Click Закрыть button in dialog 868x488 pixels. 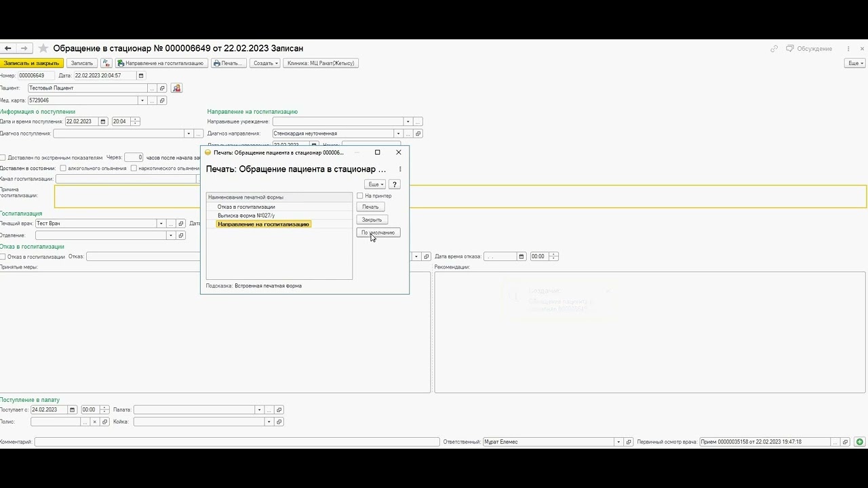click(x=372, y=220)
